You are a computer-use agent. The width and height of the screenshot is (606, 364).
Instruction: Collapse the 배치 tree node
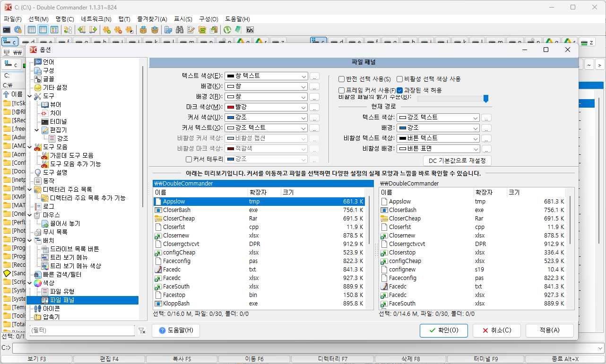[30, 240]
